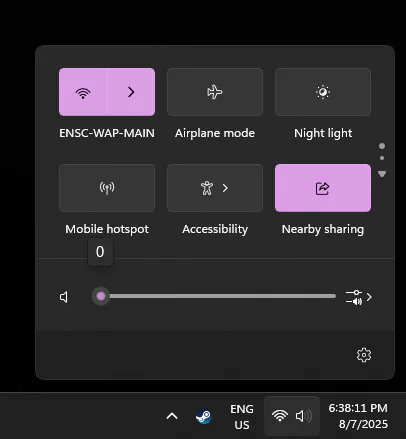Toggle Wi-Fi off using the Wi-Fi icon
Screen dimensions: 406x439
(83, 92)
